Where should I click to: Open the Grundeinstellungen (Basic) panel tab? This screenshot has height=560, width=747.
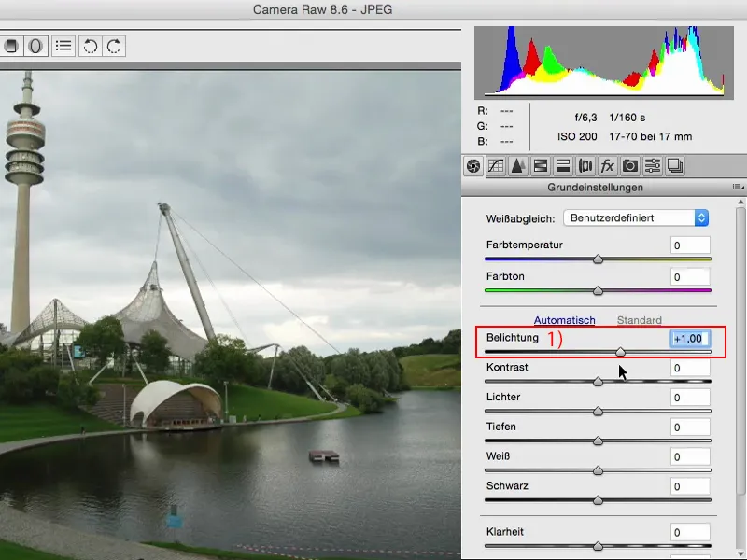(473, 166)
